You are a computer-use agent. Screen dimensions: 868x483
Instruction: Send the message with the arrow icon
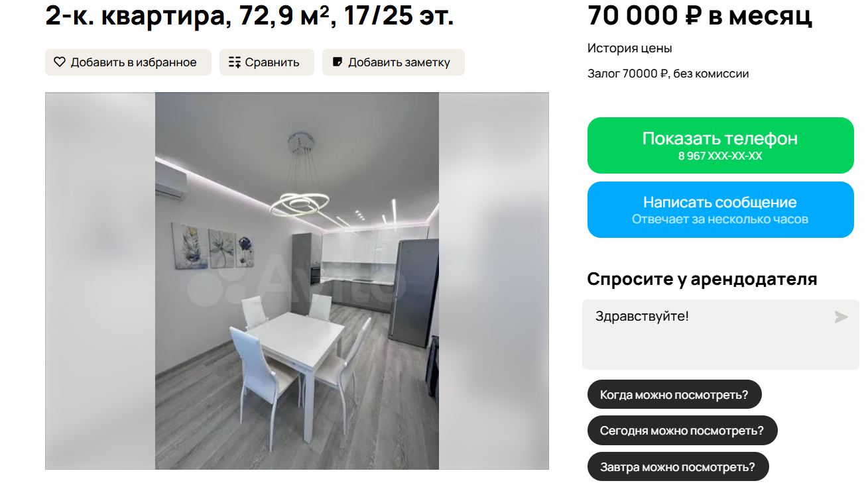(841, 317)
